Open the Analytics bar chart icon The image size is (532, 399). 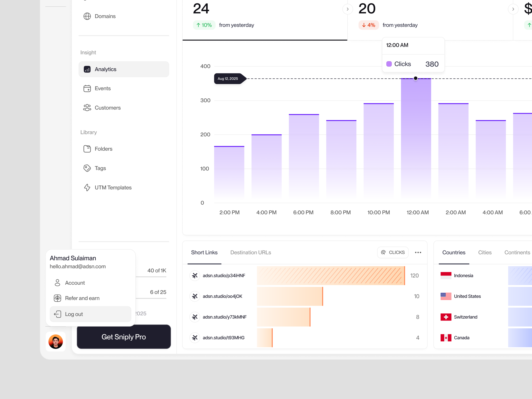tap(87, 69)
